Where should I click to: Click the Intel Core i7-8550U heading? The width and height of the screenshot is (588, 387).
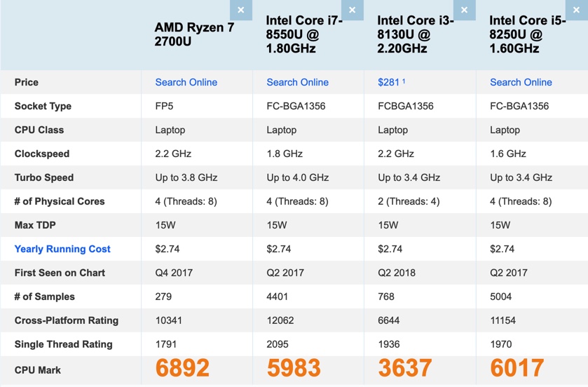(x=304, y=34)
